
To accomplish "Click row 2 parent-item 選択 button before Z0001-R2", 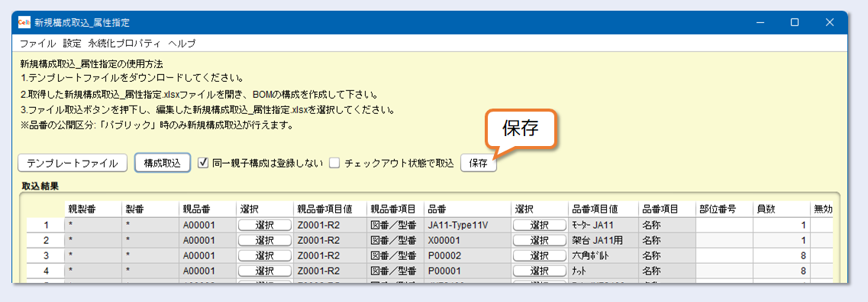I will point(265,241).
